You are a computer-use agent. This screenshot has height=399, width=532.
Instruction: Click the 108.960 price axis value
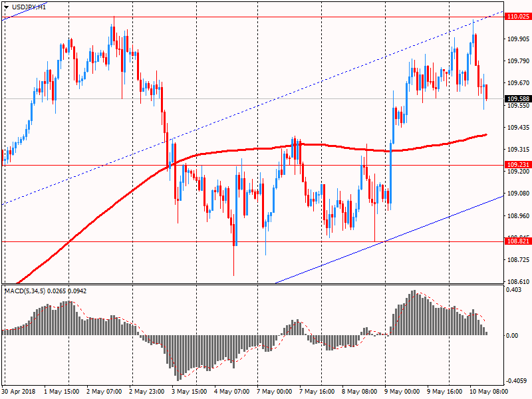pos(518,215)
